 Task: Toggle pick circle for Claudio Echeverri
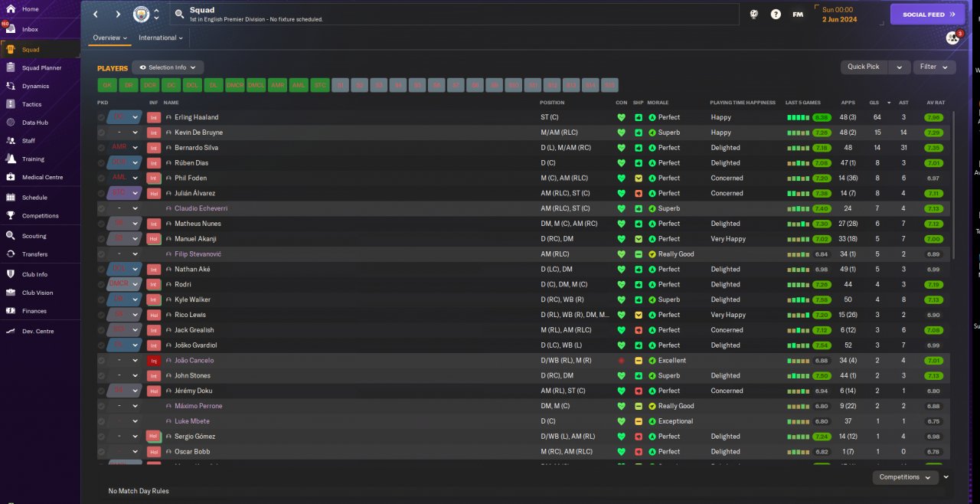pos(101,208)
